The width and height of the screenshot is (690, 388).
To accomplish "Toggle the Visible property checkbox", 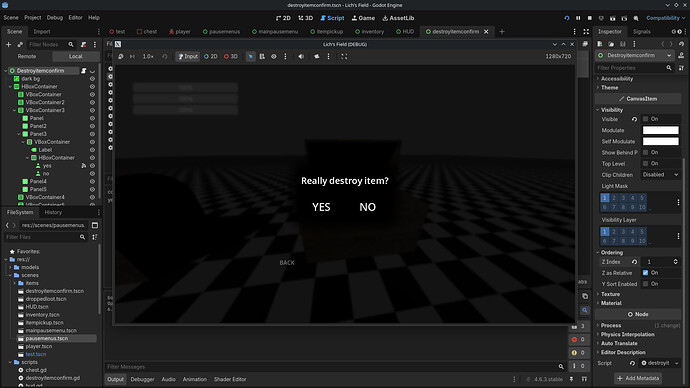I will (646, 119).
